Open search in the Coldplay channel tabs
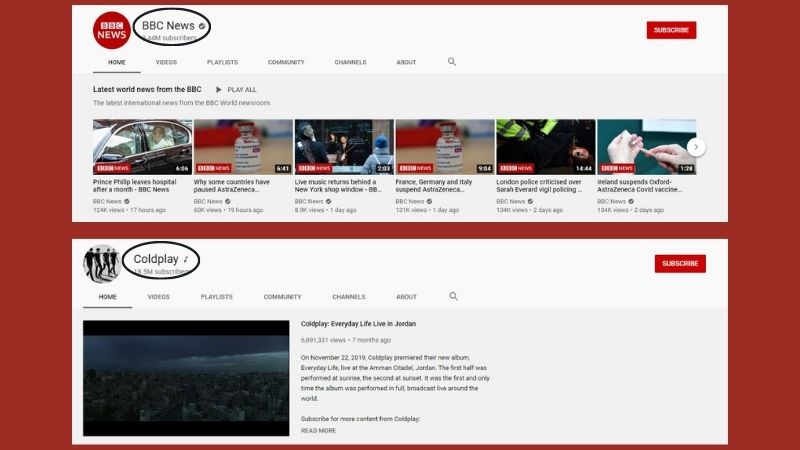 point(453,296)
